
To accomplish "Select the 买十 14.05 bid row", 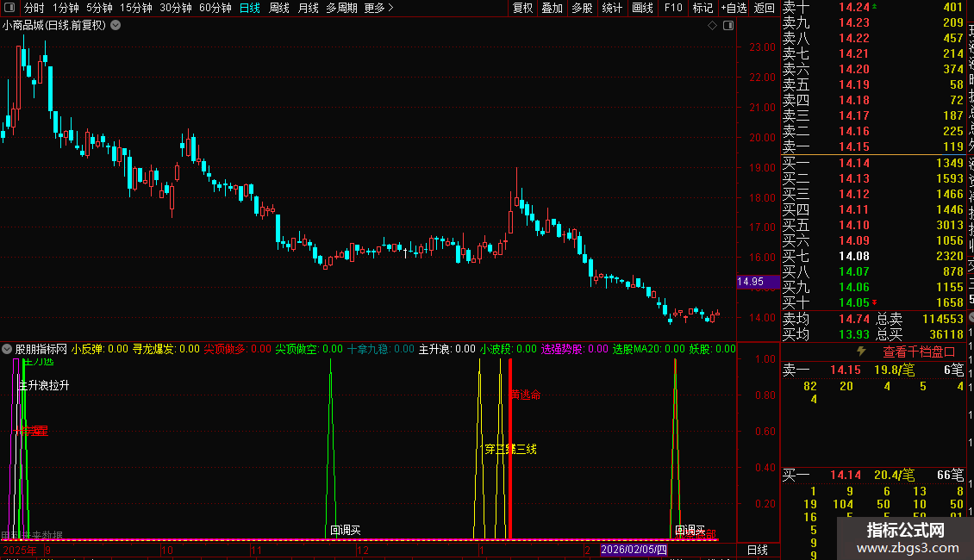I will point(873,303).
